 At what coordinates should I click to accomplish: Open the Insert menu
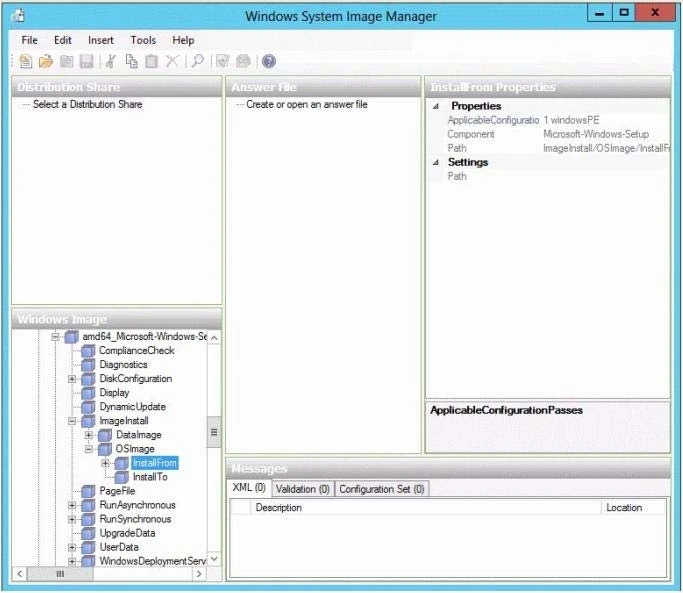(x=100, y=40)
